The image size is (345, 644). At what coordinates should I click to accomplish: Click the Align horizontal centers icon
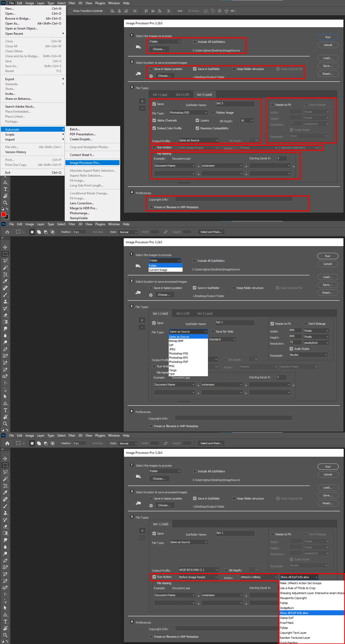(x=119, y=11)
